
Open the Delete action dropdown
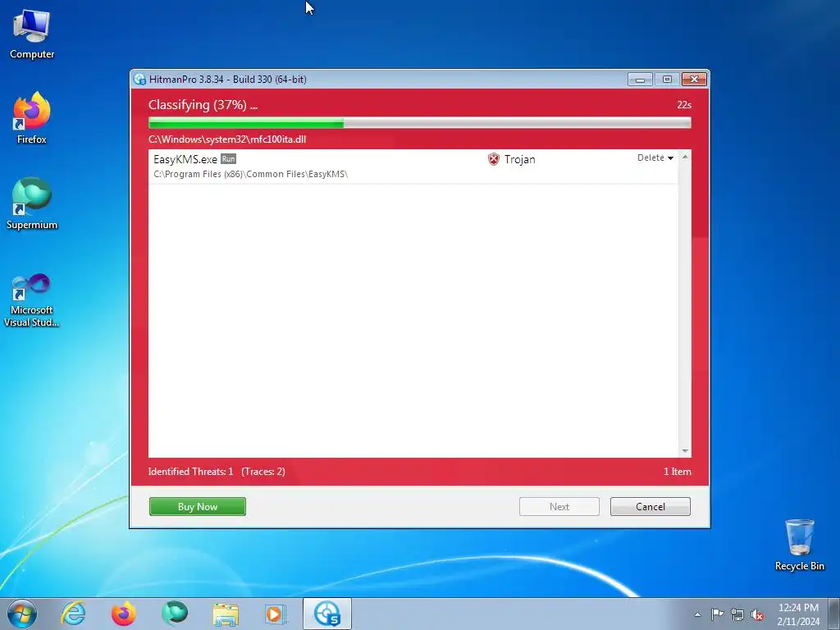(x=655, y=157)
